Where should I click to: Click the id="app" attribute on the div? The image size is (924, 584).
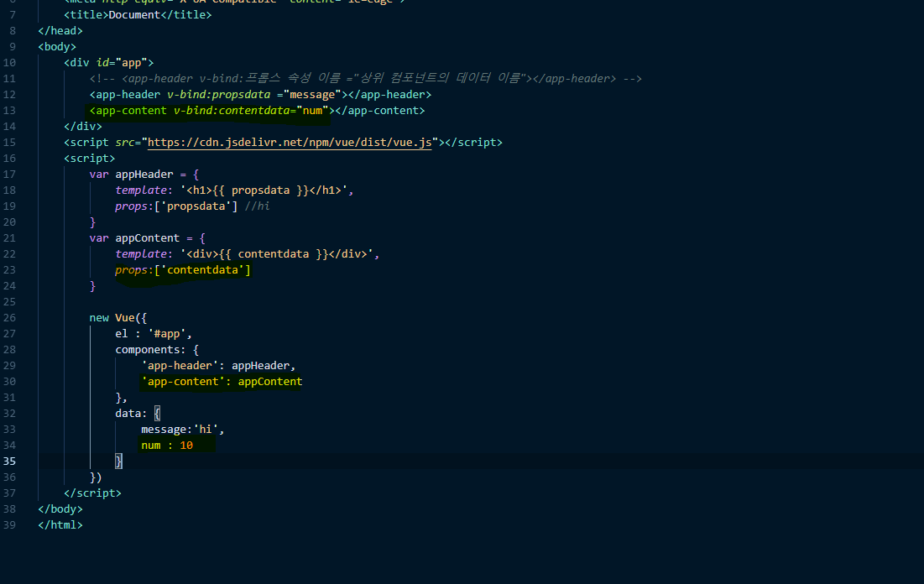point(122,62)
